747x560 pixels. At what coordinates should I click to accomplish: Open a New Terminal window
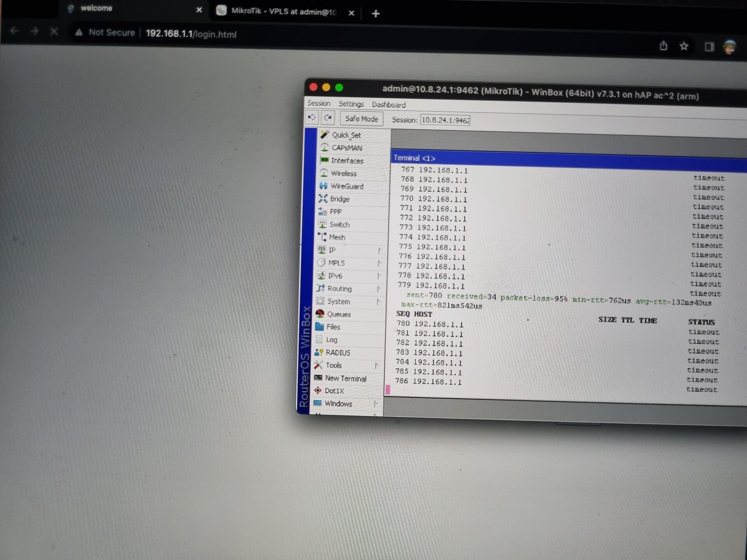tap(346, 378)
